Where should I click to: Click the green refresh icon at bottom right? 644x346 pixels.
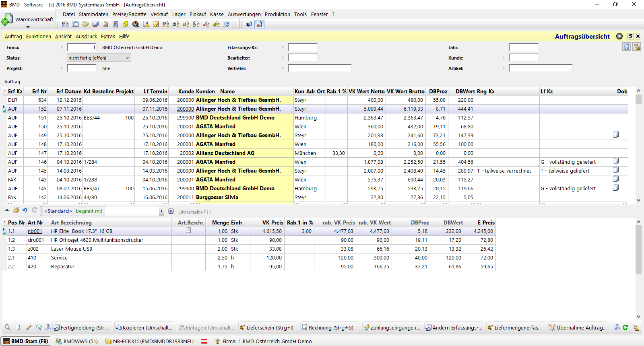pos(625,327)
